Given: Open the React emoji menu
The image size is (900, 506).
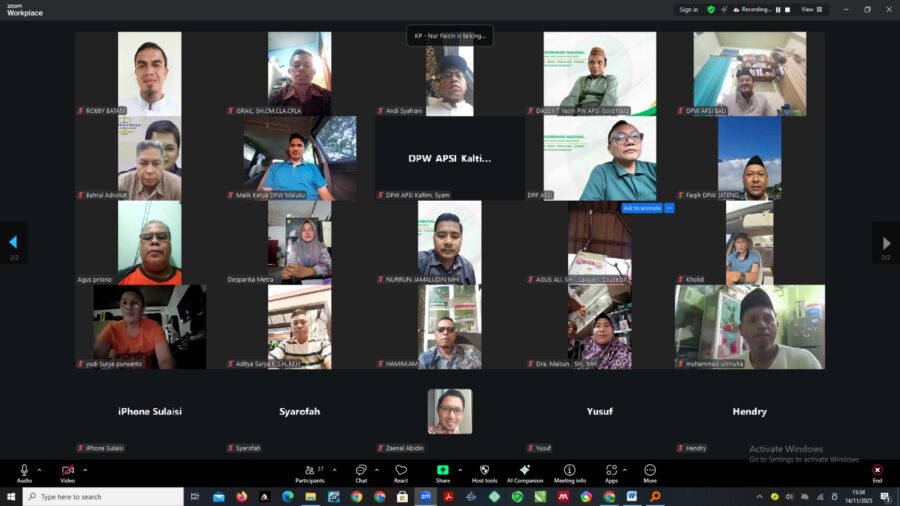Looking at the screenshot, I should tap(401, 471).
